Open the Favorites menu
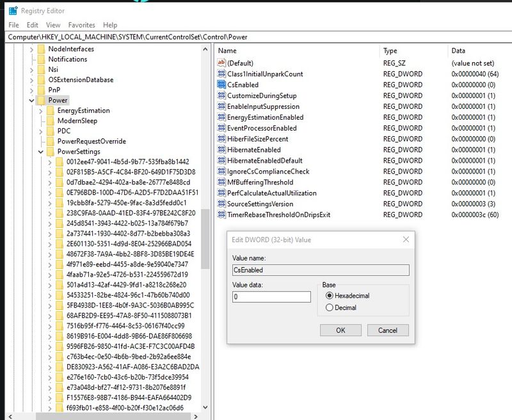Screen dimensions: 512x420 point(82,25)
